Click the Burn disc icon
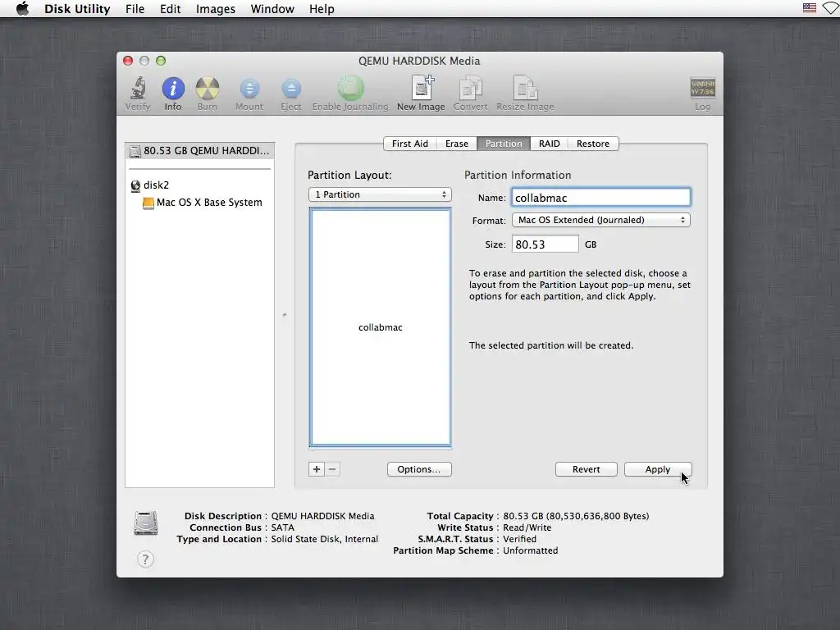This screenshot has width=840, height=630. 208,89
